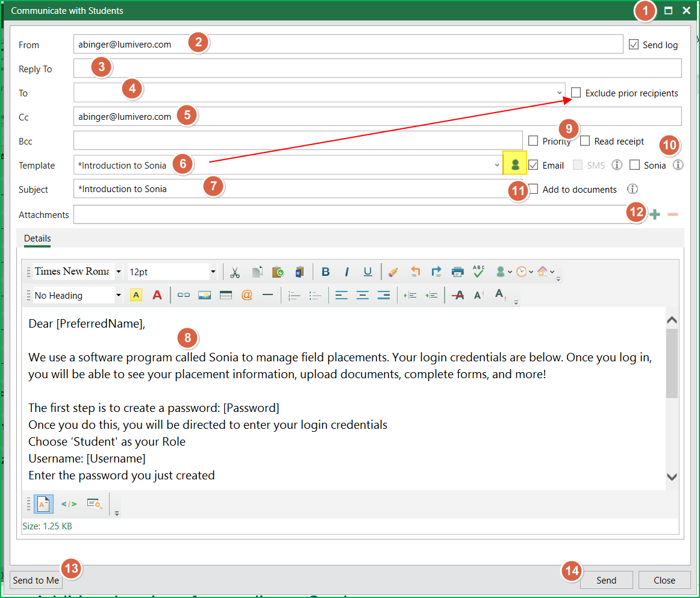Screen dimensions: 700x598
Task: Open the yellow text highlight color
Action: pyautogui.click(x=136, y=295)
